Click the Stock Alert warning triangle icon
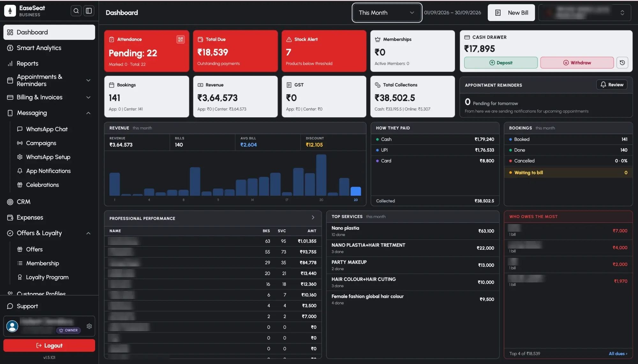The height and width of the screenshot is (364, 638). (x=289, y=39)
